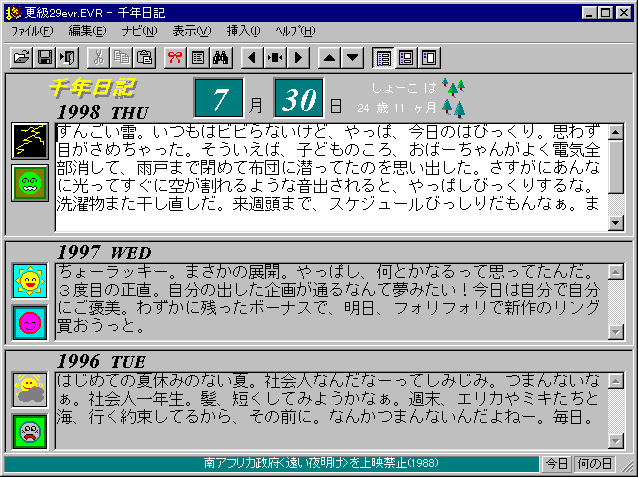Click inside the 1996 TUE diary text area
638x477 pixels.
pyautogui.click(x=332, y=411)
